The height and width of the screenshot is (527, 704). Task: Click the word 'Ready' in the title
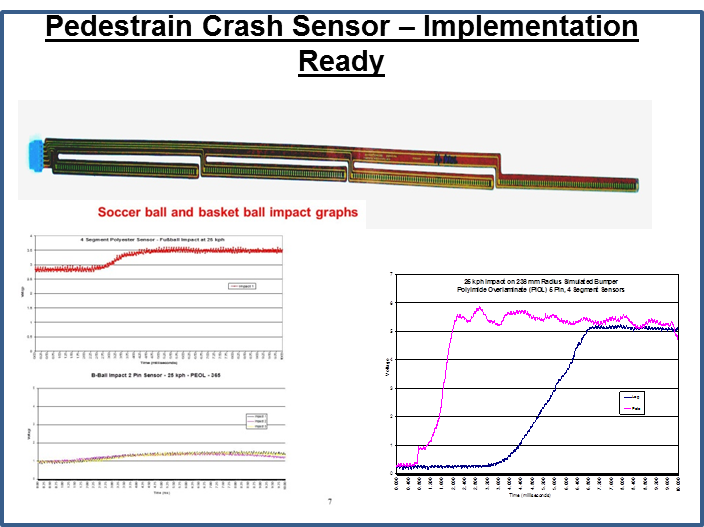(341, 60)
